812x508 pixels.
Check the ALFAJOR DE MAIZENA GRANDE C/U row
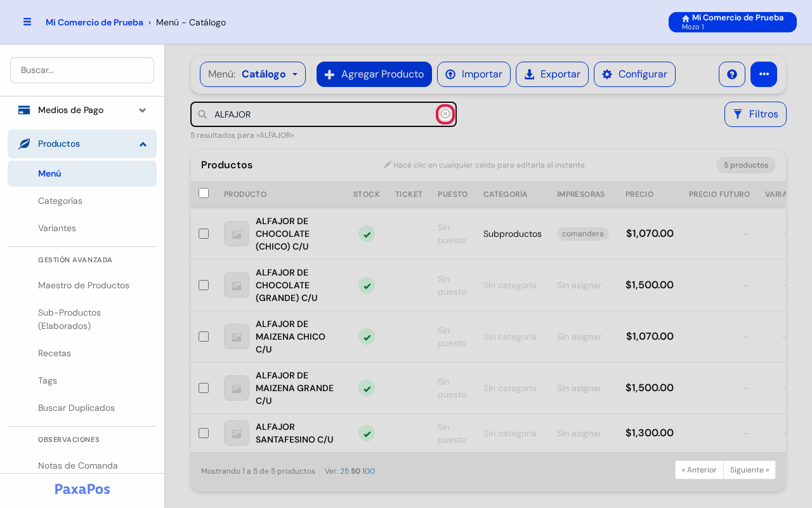coord(204,388)
